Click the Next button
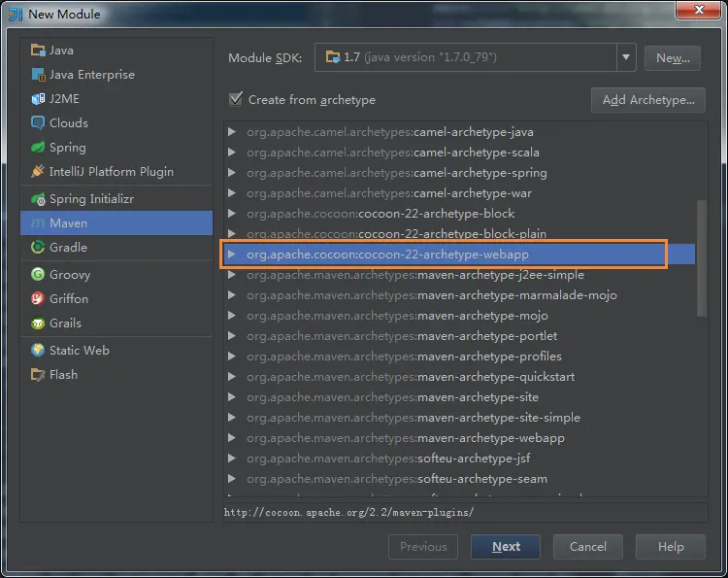This screenshot has width=728, height=578. pyautogui.click(x=506, y=546)
